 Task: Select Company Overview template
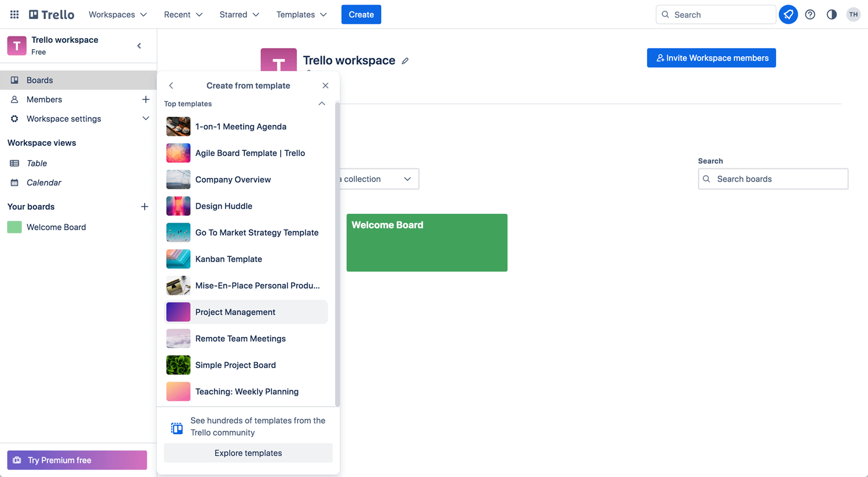(x=247, y=180)
